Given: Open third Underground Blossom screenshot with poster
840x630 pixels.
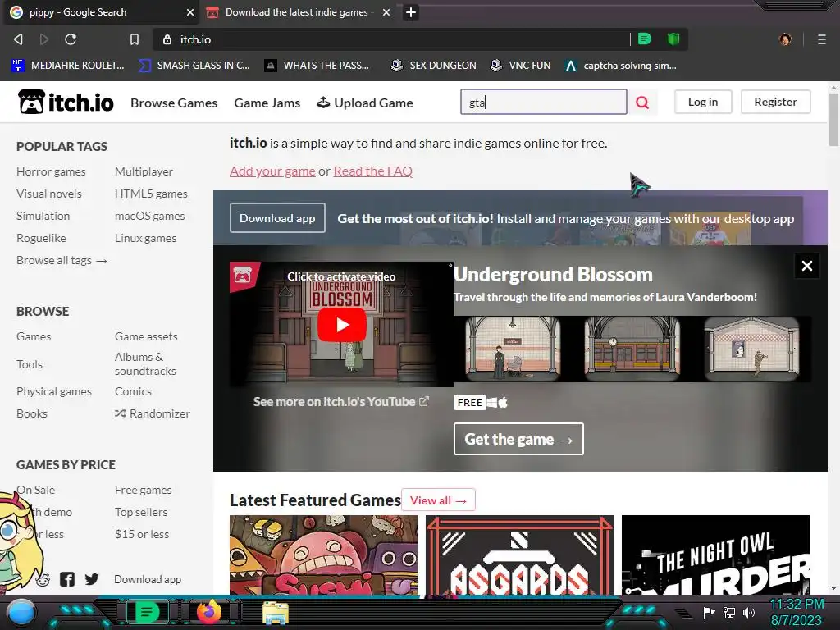Looking at the screenshot, I should point(751,349).
